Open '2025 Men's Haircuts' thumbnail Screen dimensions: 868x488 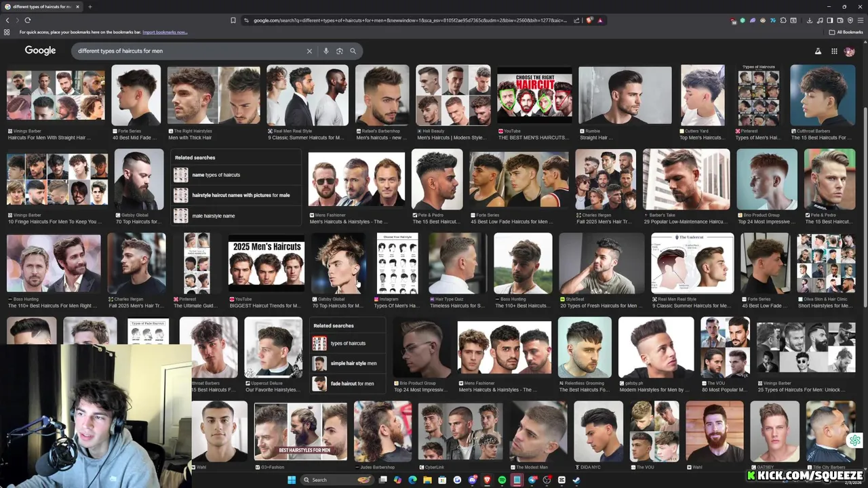[x=267, y=263]
